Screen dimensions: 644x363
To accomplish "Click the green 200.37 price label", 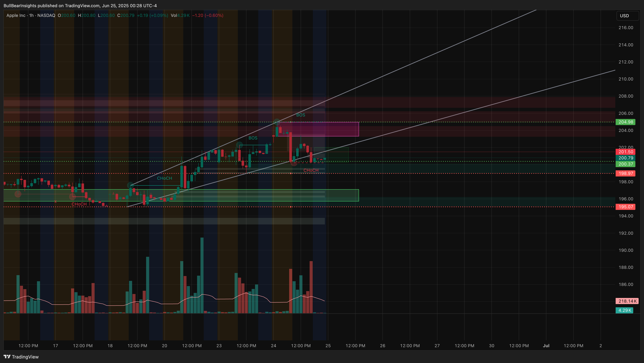I will [626, 164].
